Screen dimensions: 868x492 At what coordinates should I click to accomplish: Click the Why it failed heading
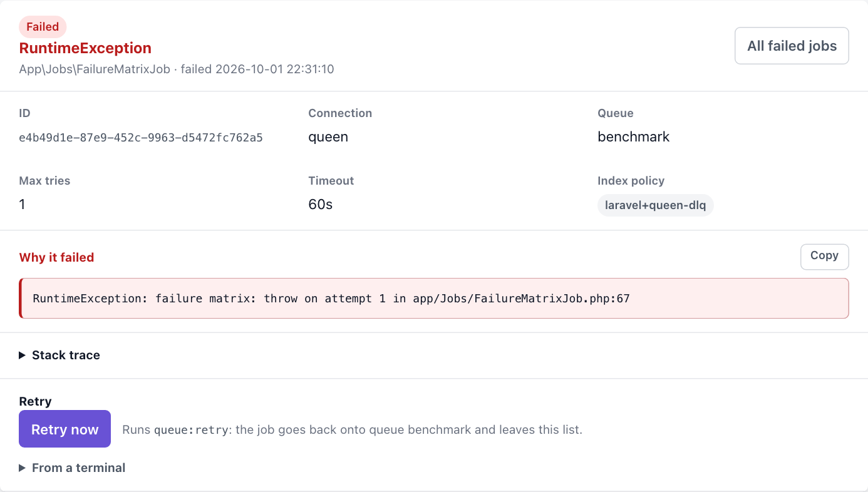pyautogui.click(x=56, y=257)
